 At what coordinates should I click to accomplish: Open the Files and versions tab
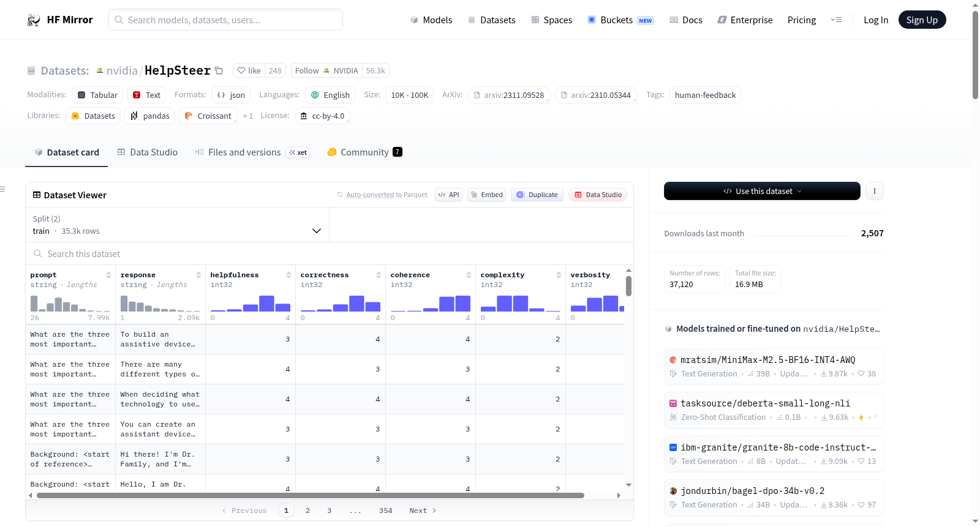252,152
